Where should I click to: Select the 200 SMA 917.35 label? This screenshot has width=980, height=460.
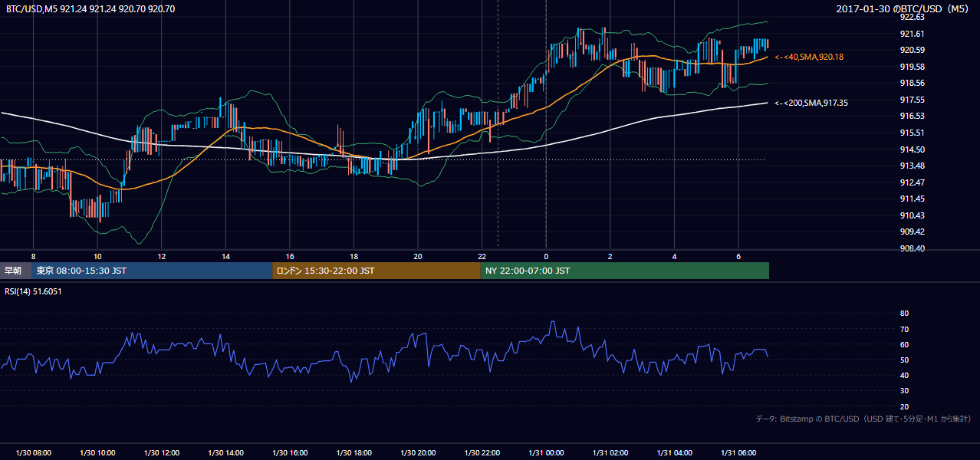[811, 102]
